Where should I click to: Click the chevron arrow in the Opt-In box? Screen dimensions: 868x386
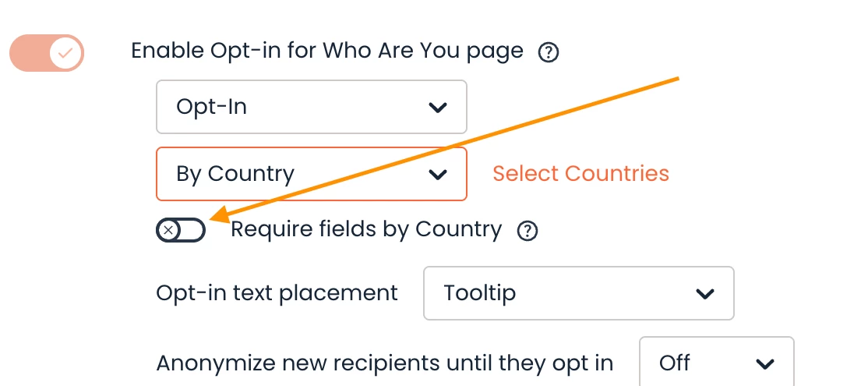pyautogui.click(x=438, y=108)
